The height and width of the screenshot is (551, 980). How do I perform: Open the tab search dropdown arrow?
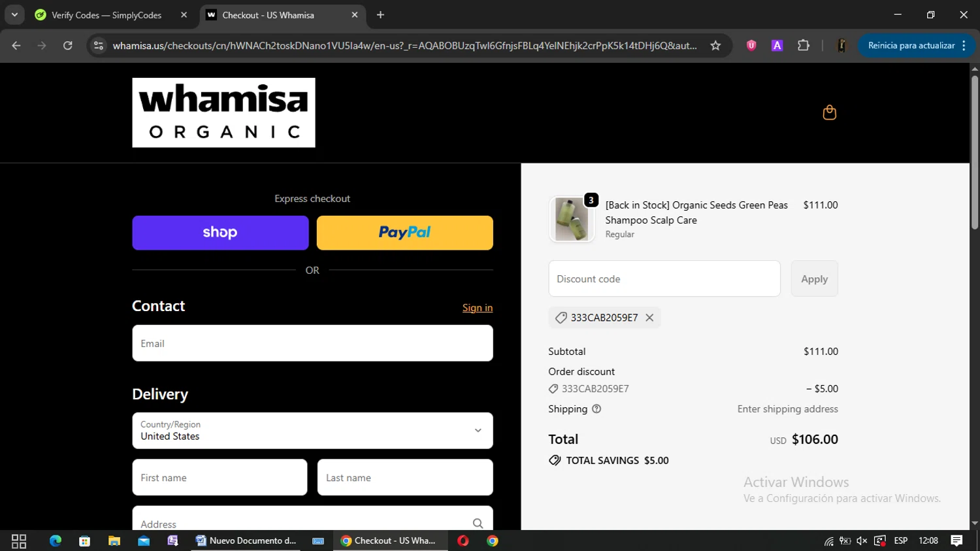tap(14, 15)
